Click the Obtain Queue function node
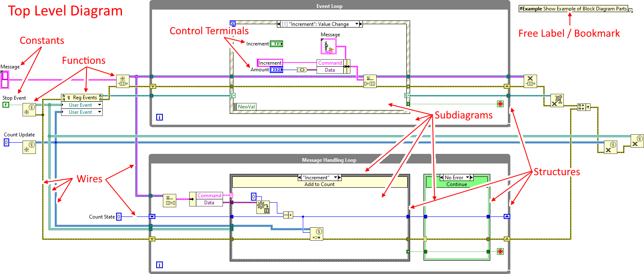 [x=123, y=81]
